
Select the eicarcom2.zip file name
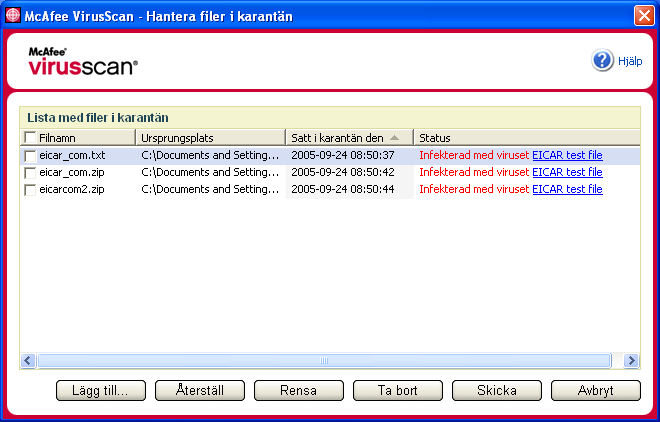pos(72,189)
